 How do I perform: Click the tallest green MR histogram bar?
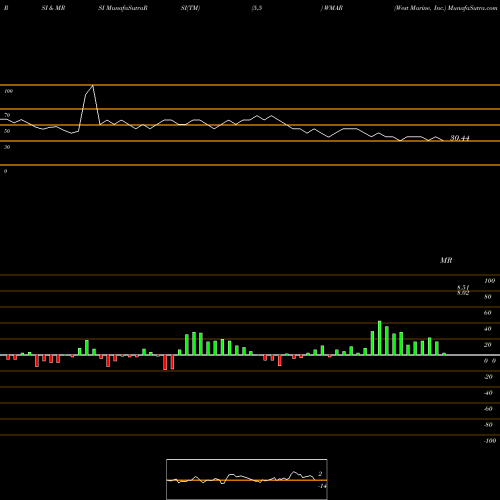click(x=380, y=338)
